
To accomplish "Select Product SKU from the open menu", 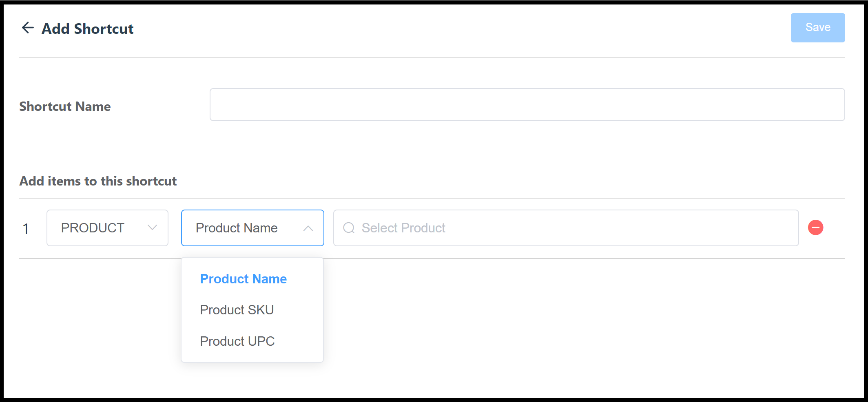I will click(237, 310).
